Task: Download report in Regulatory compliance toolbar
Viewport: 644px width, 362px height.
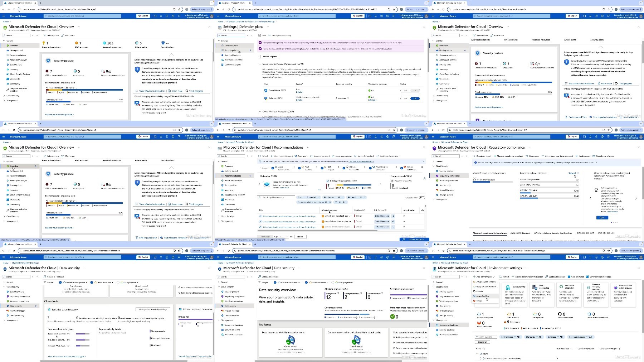Action: click(x=482, y=156)
